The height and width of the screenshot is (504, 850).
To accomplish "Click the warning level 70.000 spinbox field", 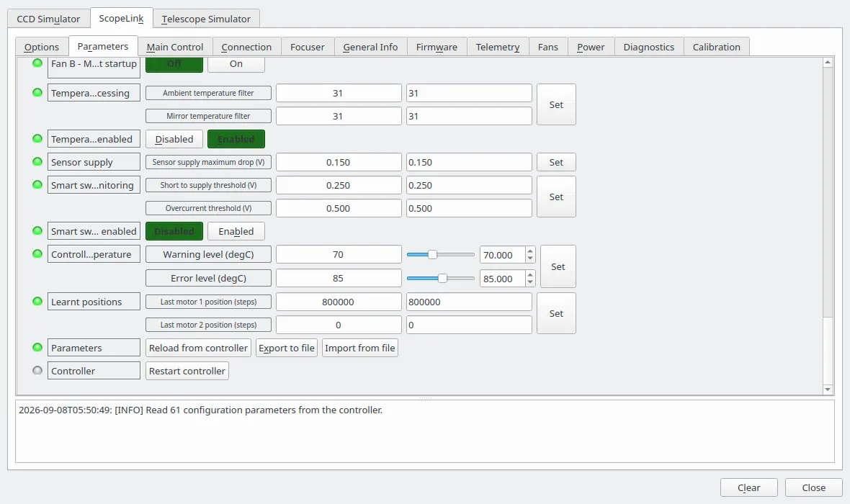I will [503, 255].
